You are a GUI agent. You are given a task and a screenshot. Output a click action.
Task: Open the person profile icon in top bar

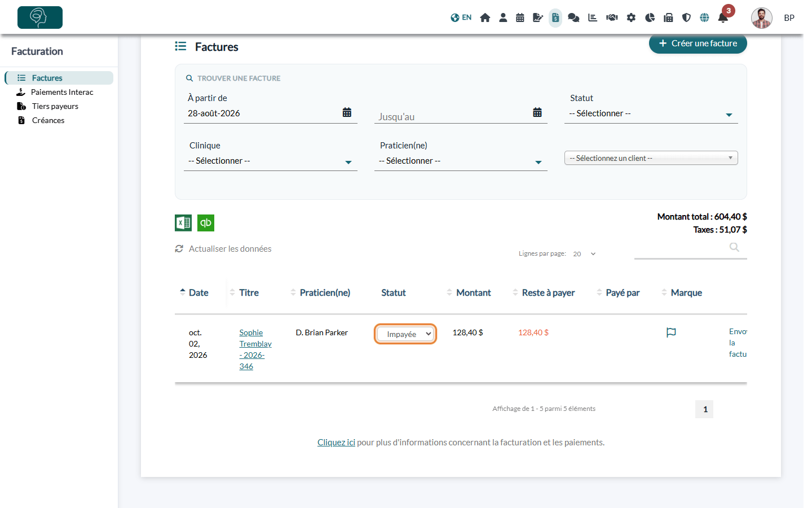click(503, 17)
